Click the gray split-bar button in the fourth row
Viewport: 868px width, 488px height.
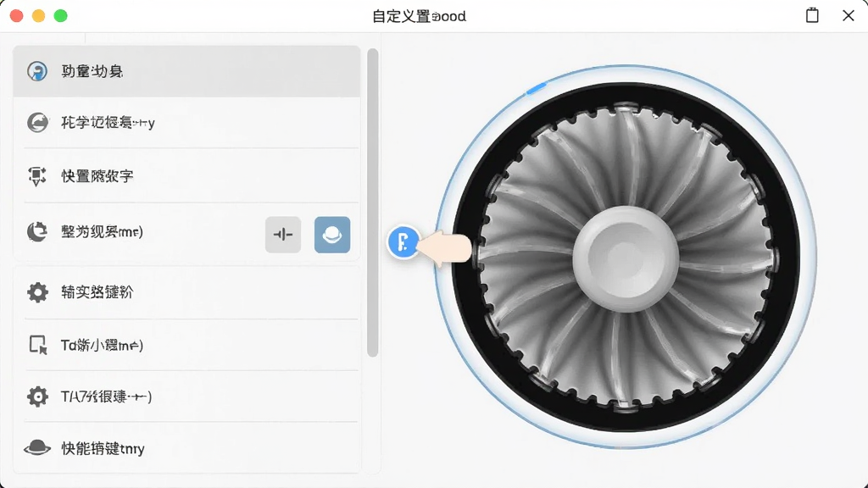click(283, 235)
